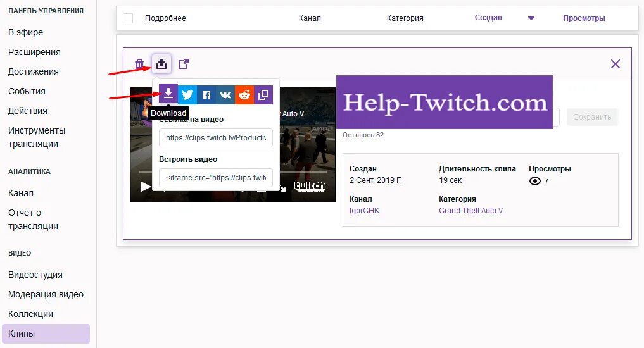Share clip on Reddit
This screenshot has height=348, width=644.
(244, 95)
